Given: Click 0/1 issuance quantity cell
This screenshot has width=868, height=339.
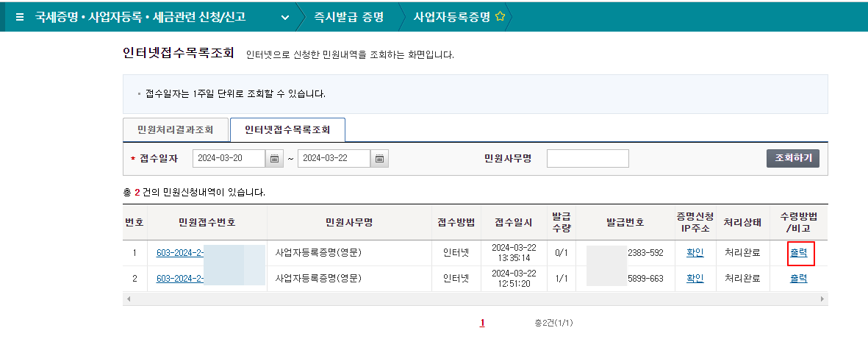Looking at the screenshot, I should click(x=562, y=253).
